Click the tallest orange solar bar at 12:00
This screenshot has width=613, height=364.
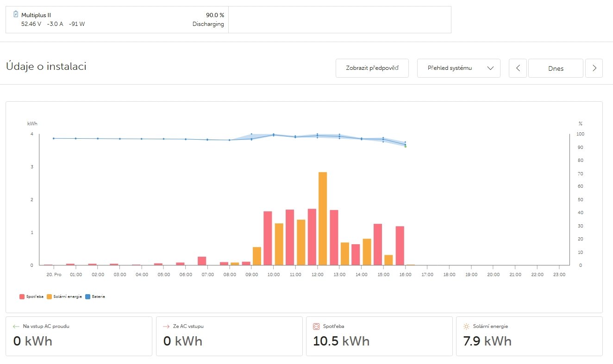click(323, 218)
